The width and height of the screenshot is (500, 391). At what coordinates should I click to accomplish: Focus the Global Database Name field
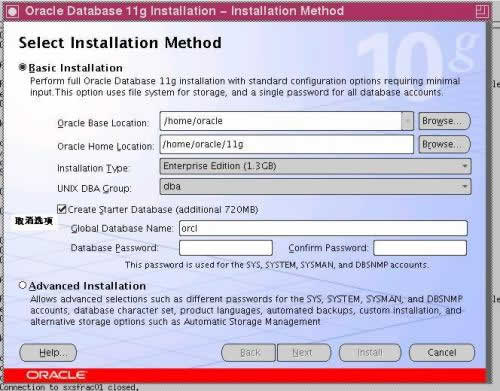pyautogui.click(x=323, y=228)
